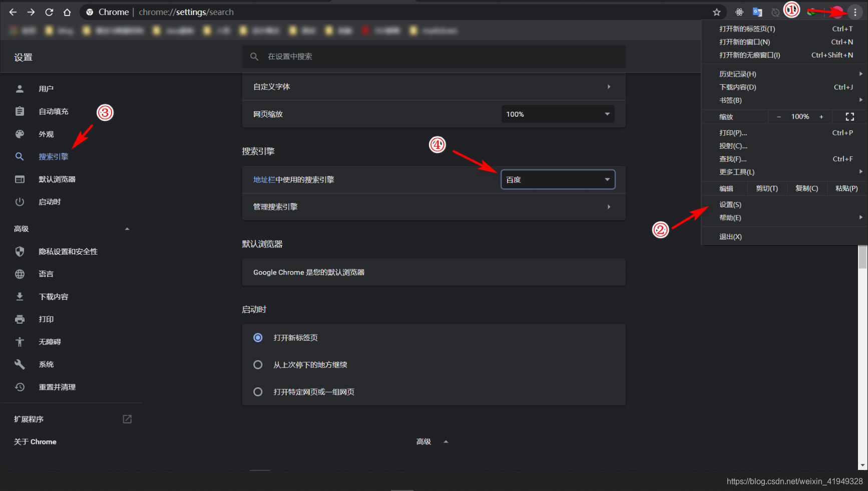Open the home page via house icon
The width and height of the screenshot is (868, 491).
67,12
